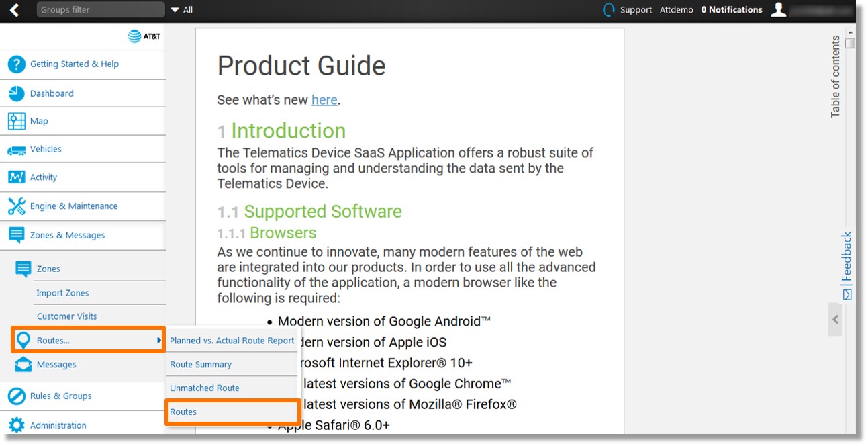This screenshot has height=446, width=868.
Task: Click the Administration gear icon
Action: 16,425
